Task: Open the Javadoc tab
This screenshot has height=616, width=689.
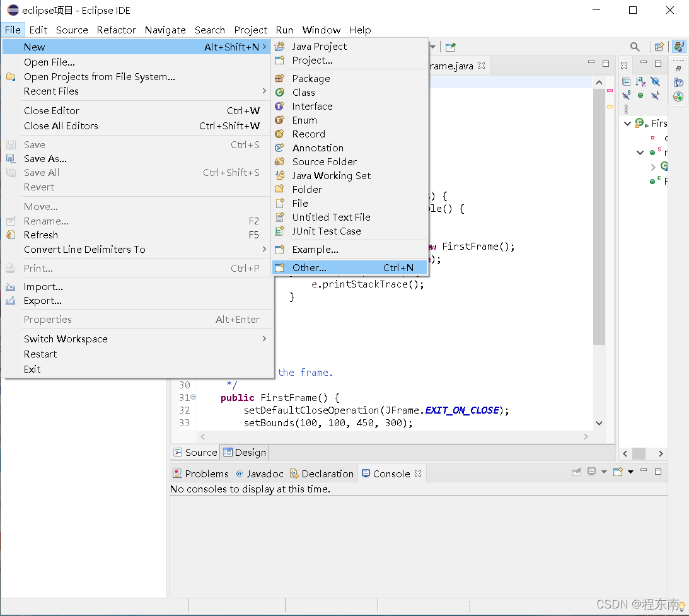Action: coord(260,474)
